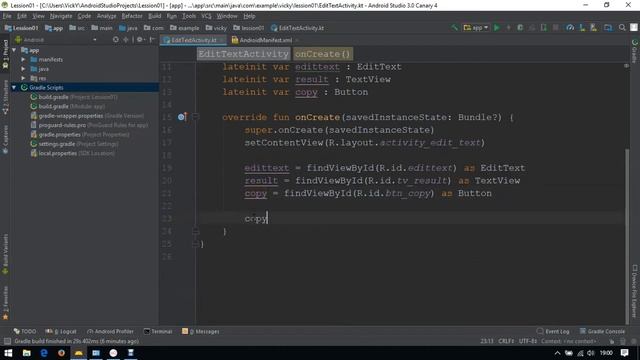The width and height of the screenshot is (640, 360).
Task: Open the Navigate menu
Action: coord(61,16)
